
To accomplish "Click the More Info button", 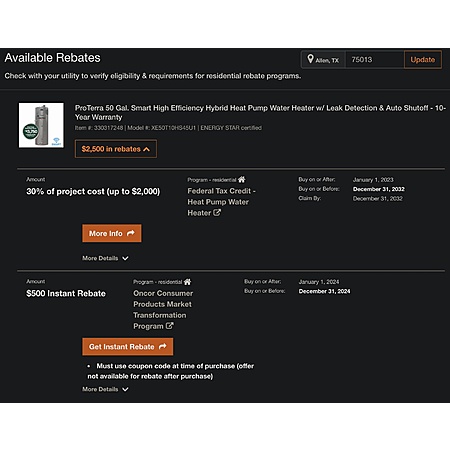I will coord(112,233).
